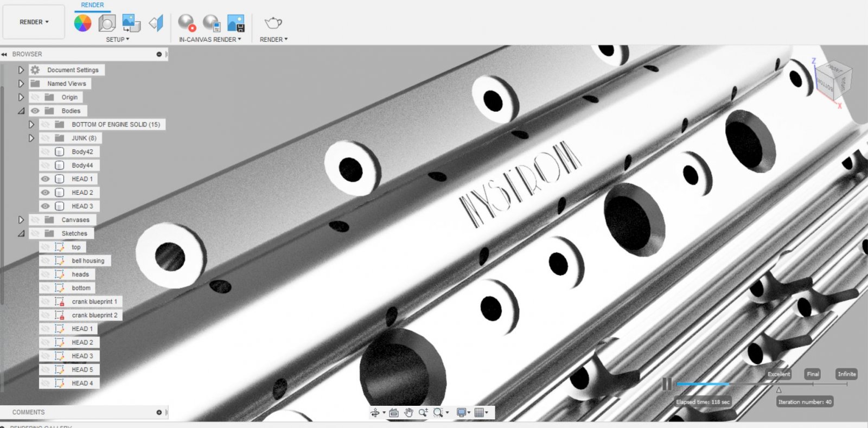This screenshot has height=428, width=868.
Task: Click the Capture Image icon
Action: (236, 23)
